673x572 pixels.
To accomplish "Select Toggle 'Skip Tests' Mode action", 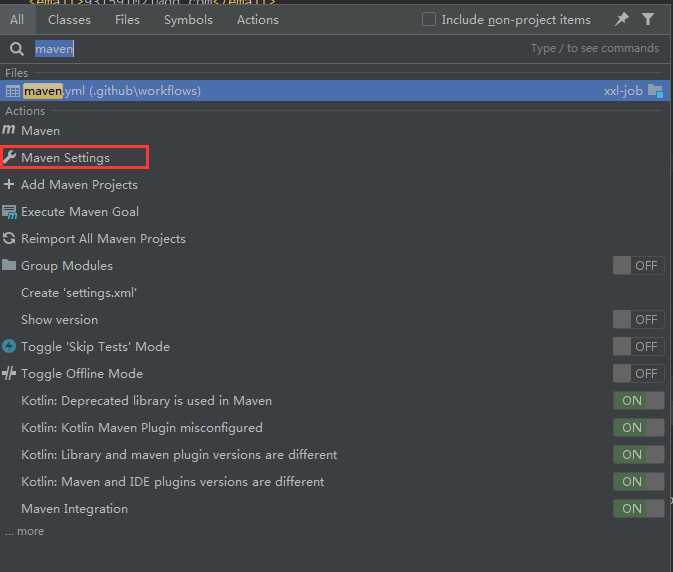I will click(x=335, y=347).
